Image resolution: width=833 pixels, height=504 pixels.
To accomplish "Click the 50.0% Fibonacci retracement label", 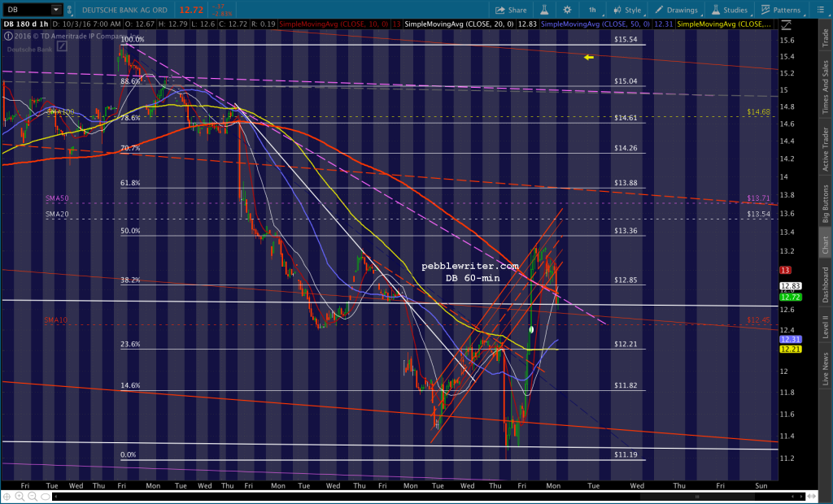I will pyautogui.click(x=130, y=231).
